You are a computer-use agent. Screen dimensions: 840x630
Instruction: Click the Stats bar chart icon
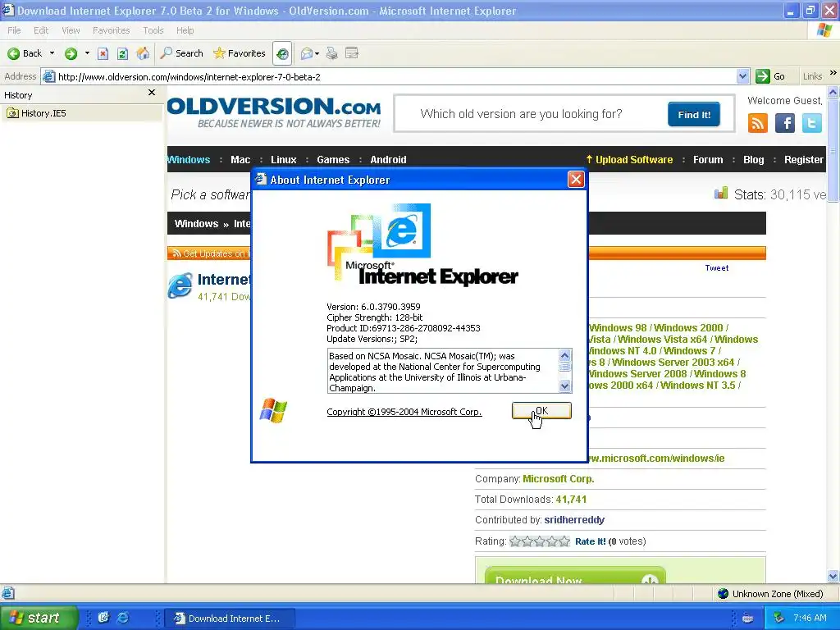[x=721, y=193]
